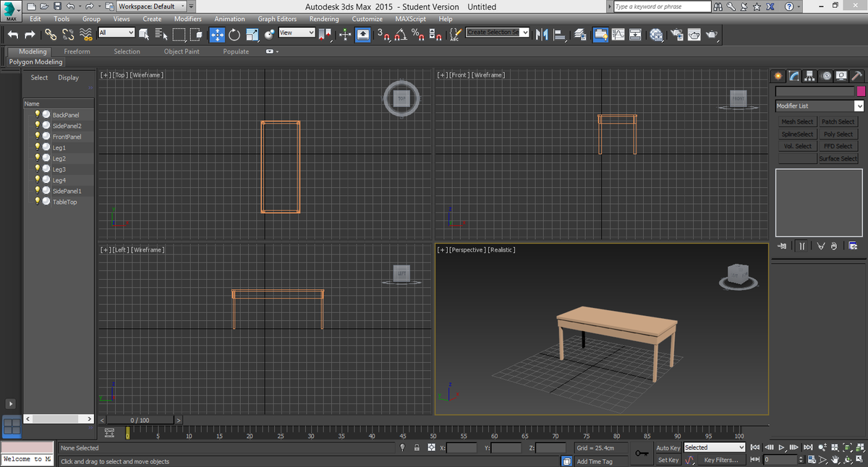Viewport: 868px width, 467px height.
Task: Open the Layer Manager icon
Action: [580, 34]
